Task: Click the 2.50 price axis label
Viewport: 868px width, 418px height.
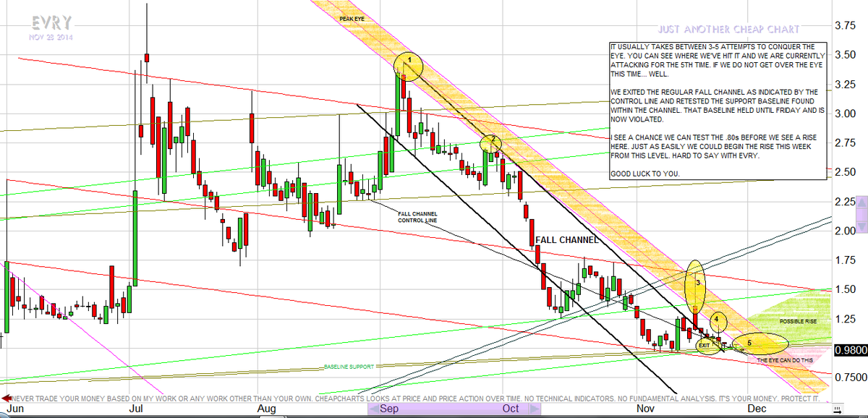Action: tap(846, 172)
